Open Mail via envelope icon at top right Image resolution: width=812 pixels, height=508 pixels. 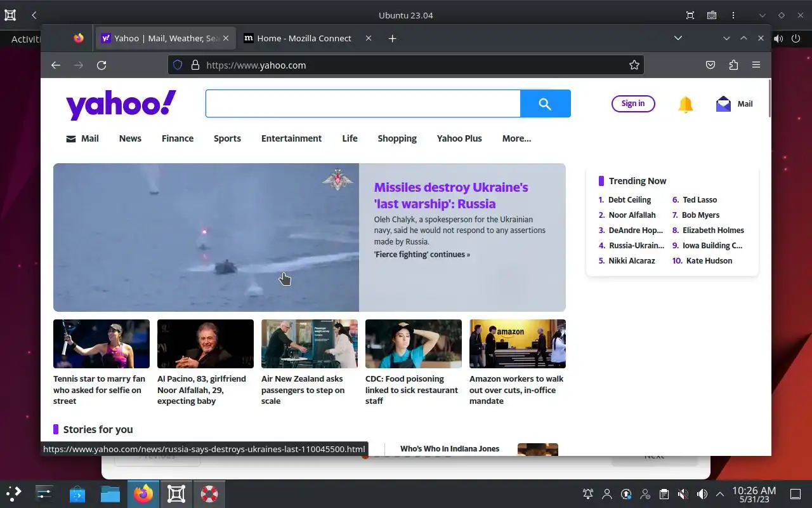(x=723, y=104)
